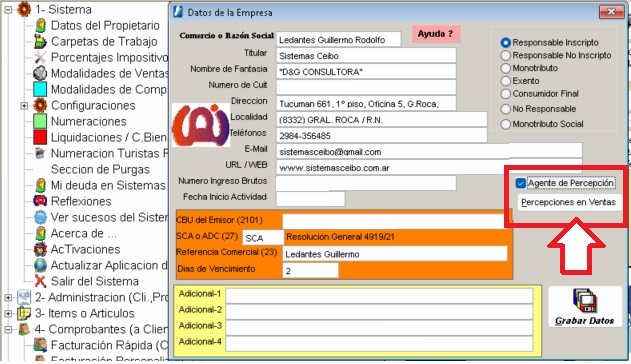The height and width of the screenshot is (364, 631).
Task: Click the Datos de la Empresa title icon
Action: [x=177, y=12]
